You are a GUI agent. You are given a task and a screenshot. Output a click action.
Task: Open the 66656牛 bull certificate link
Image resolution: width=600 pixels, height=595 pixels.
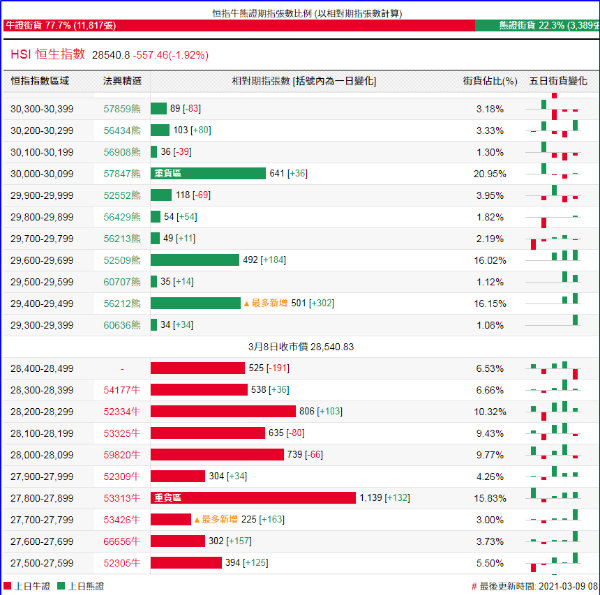122,541
